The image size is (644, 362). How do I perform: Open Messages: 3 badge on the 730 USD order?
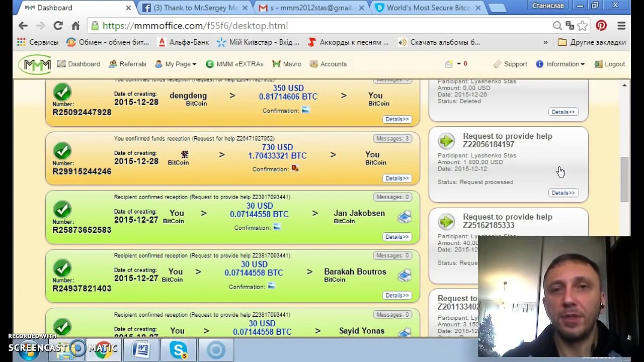393,138
